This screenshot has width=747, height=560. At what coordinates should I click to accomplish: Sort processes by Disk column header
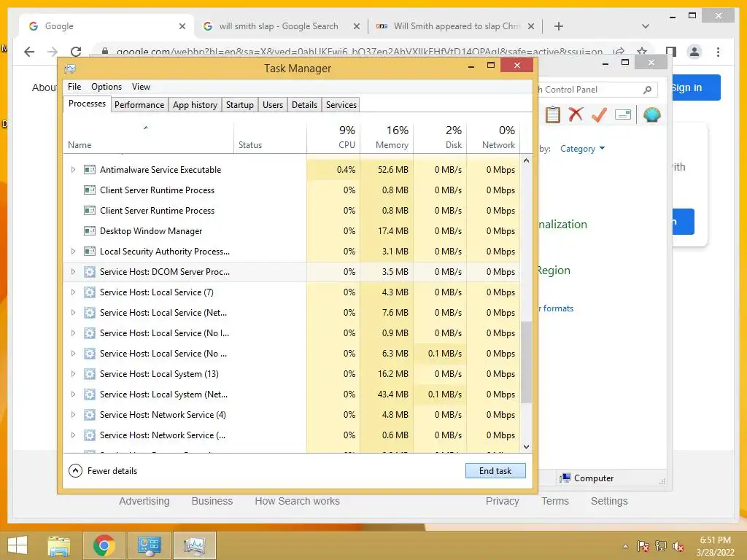[x=440, y=137]
